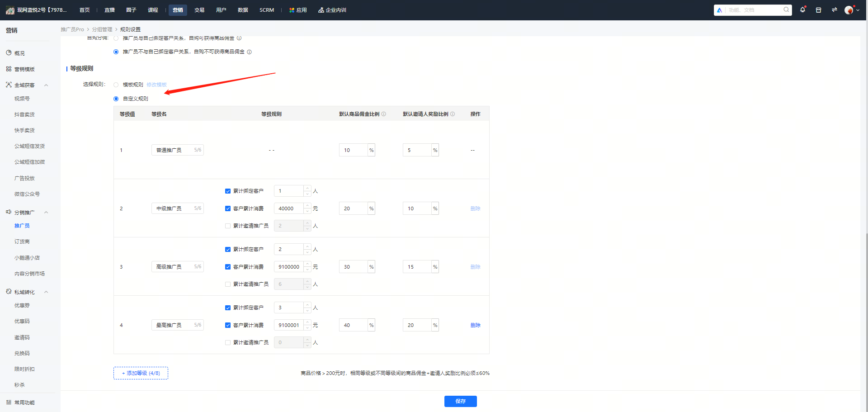Click the search magnifier icon
The width and height of the screenshot is (868, 412).
(786, 9)
